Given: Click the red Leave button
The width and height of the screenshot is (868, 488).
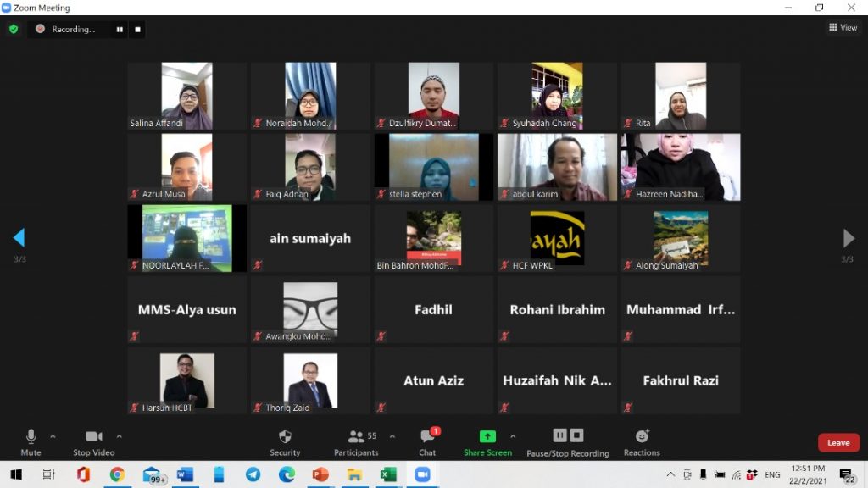Looking at the screenshot, I should [838, 442].
